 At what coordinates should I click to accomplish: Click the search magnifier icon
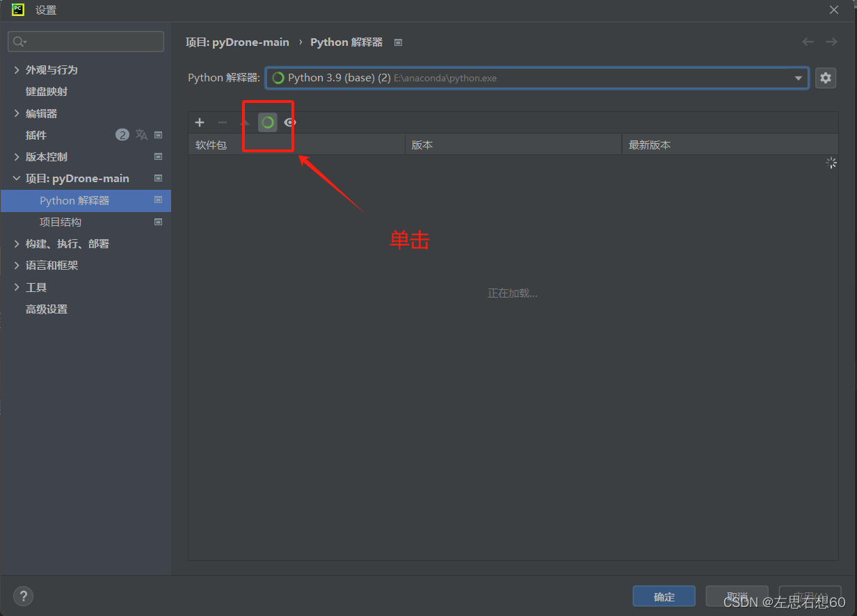19,42
